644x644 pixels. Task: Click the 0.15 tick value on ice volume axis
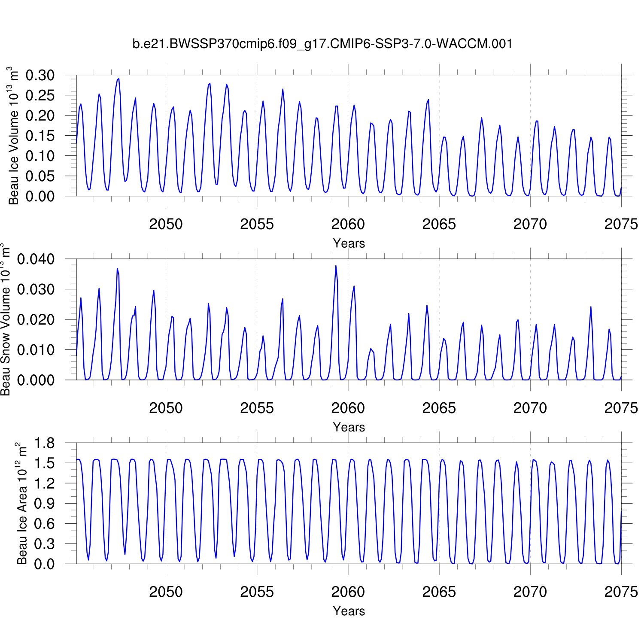click(x=40, y=136)
